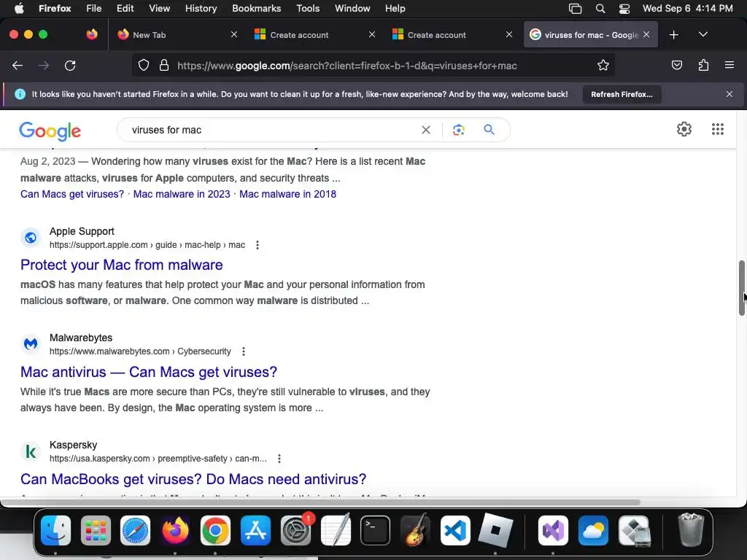Image resolution: width=747 pixels, height=560 pixels.
Task: Click the Malwarebytes result favicon
Action: click(31, 344)
